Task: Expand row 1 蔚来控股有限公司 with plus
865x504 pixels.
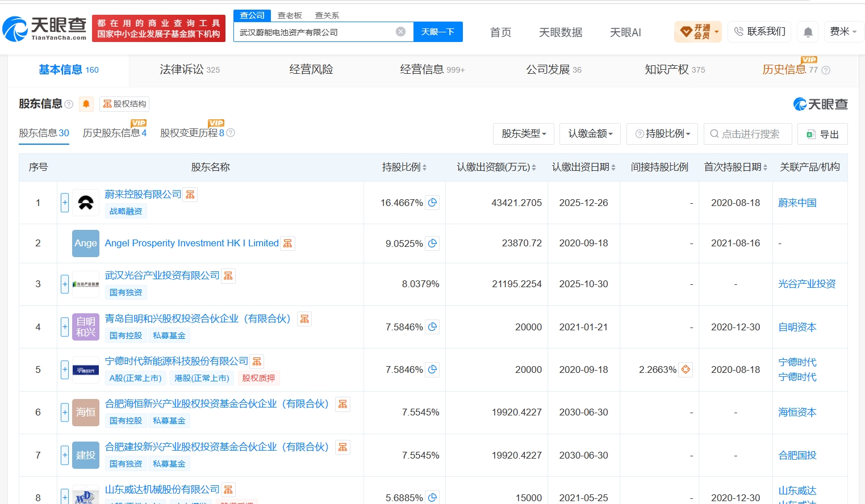Action: (x=65, y=203)
